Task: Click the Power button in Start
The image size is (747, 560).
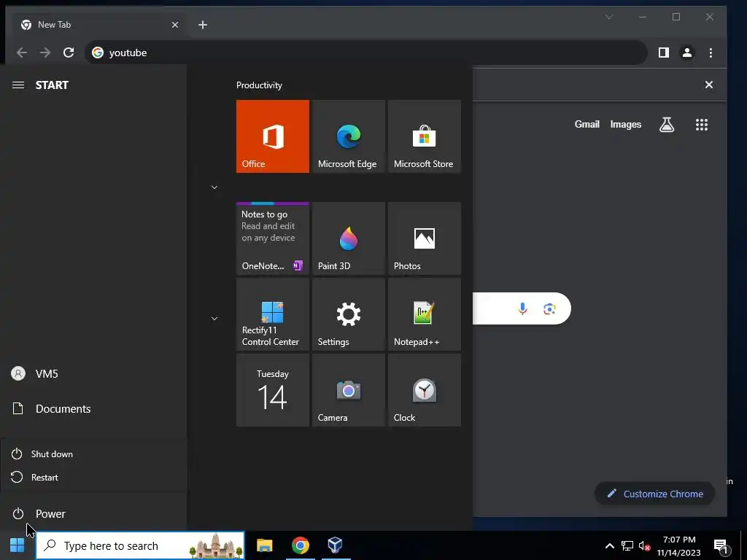Action: click(94, 513)
